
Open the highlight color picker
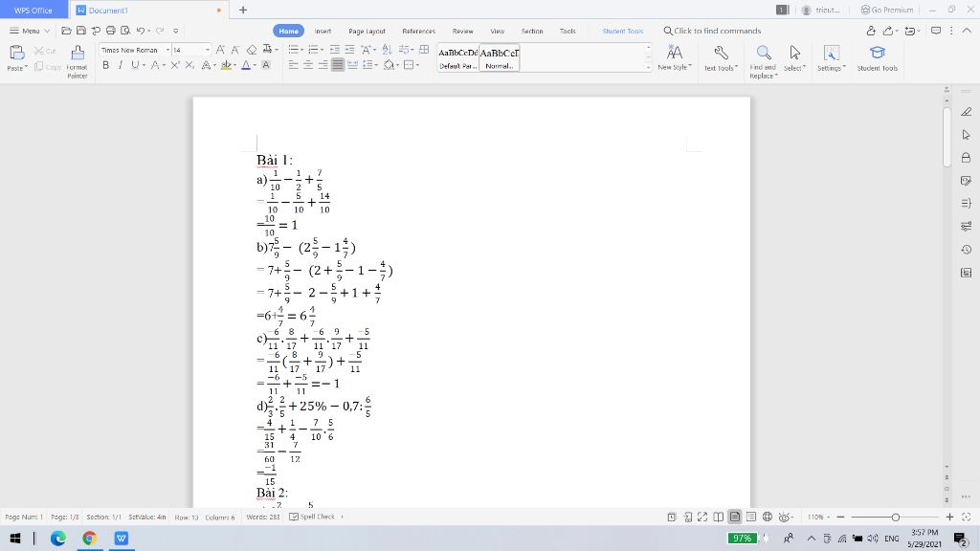pyautogui.click(x=235, y=65)
